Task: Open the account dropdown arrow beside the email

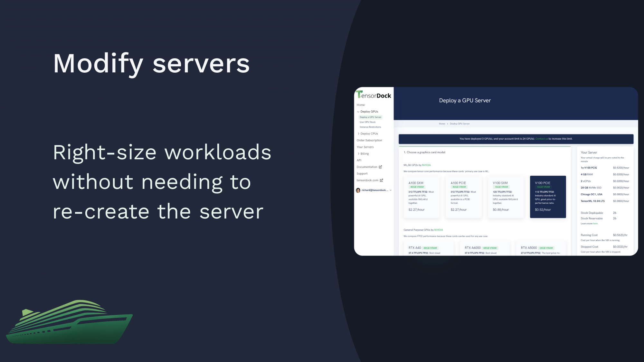Action: point(391,190)
